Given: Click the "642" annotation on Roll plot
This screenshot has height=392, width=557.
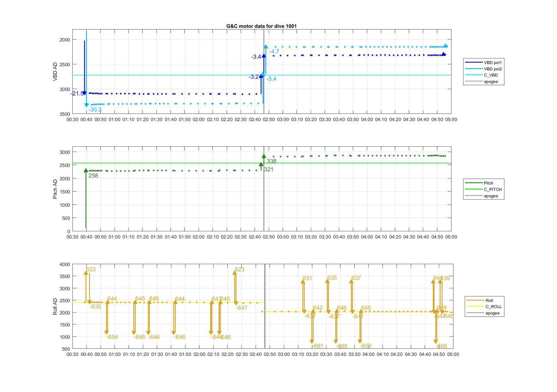Looking at the screenshot, I should point(317,308).
